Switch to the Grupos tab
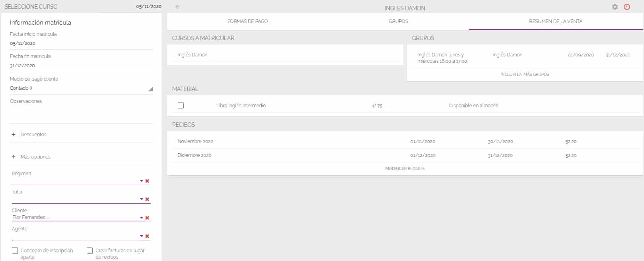Screen dimensions: 644x261 [x=399, y=21]
